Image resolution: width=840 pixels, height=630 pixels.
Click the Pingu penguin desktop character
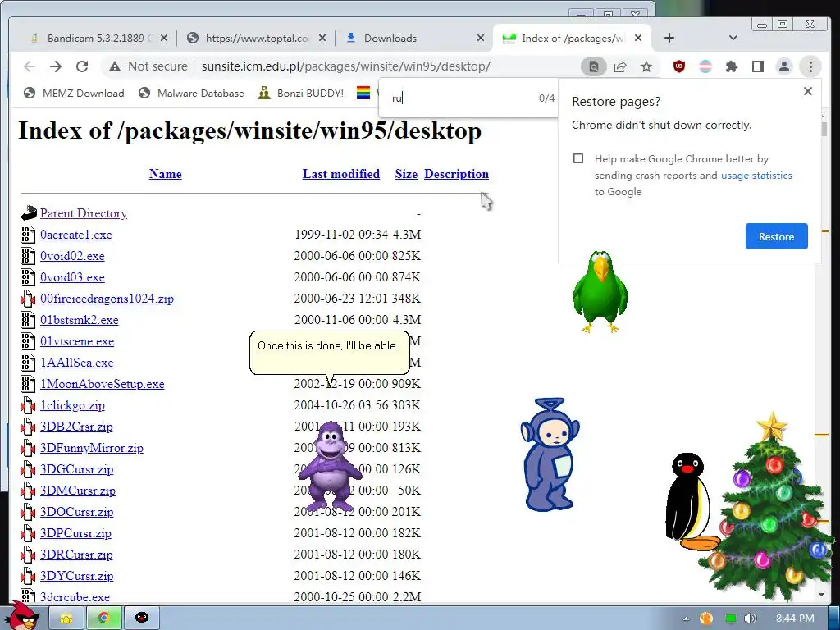coord(690,501)
